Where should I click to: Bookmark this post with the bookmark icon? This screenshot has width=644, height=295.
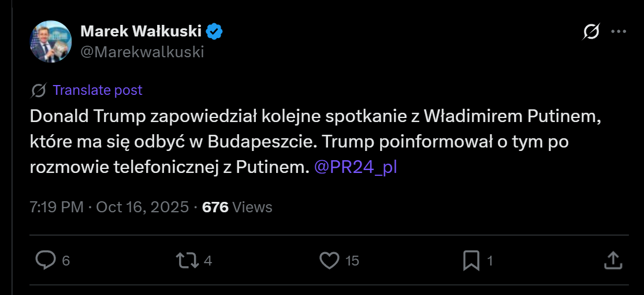pos(471,260)
